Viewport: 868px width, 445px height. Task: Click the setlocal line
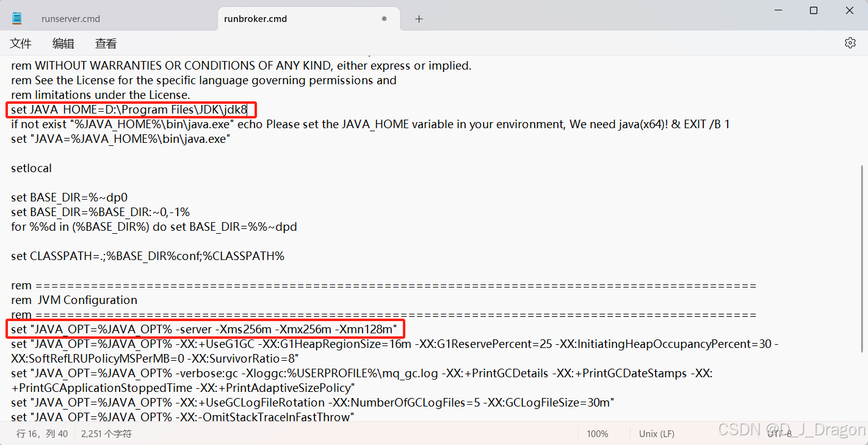click(31, 168)
